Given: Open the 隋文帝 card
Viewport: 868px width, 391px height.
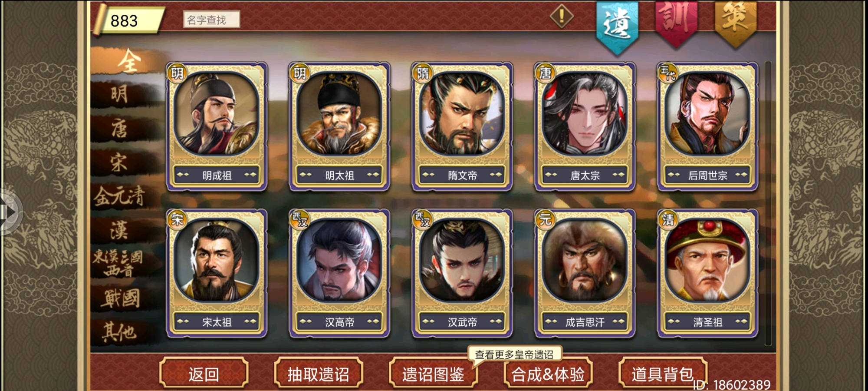Looking at the screenshot, I should point(462,126).
